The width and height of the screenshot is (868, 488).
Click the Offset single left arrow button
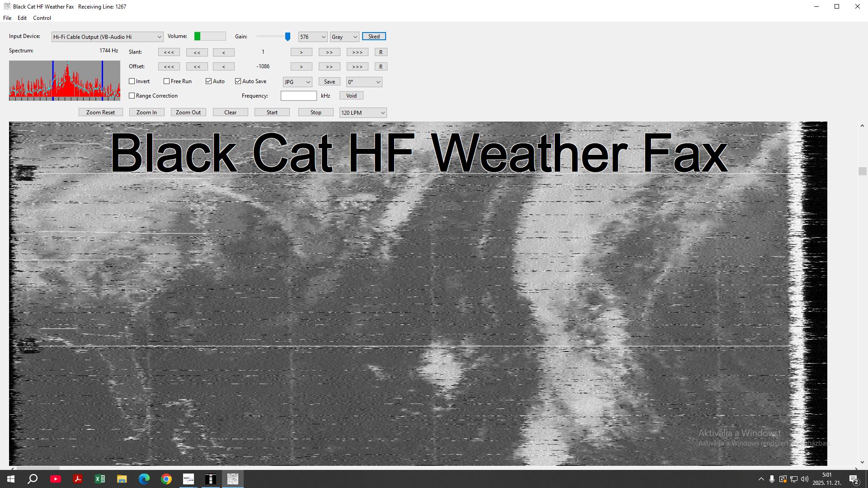(223, 67)
